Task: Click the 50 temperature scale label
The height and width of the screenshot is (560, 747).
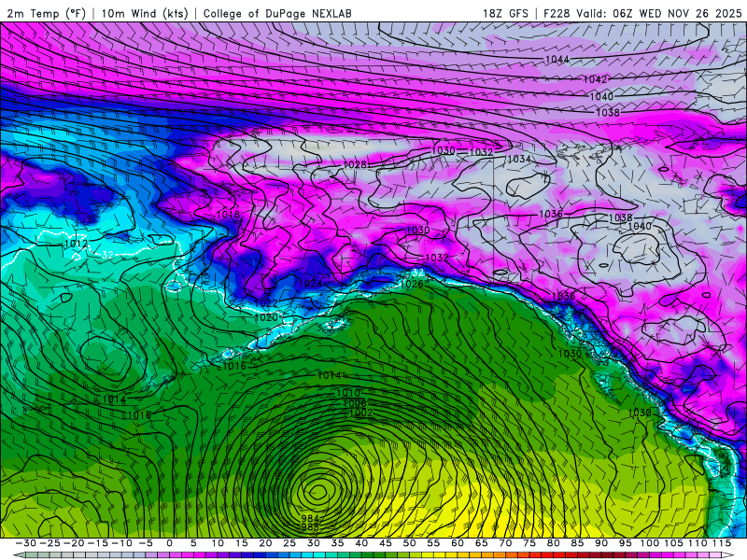Action: [409, 543]
